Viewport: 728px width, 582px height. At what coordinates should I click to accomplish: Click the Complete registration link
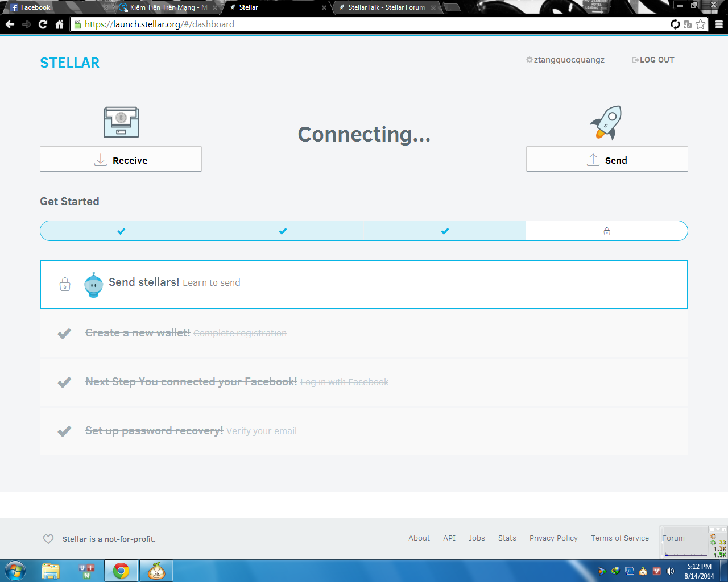[x=240, y=333]
